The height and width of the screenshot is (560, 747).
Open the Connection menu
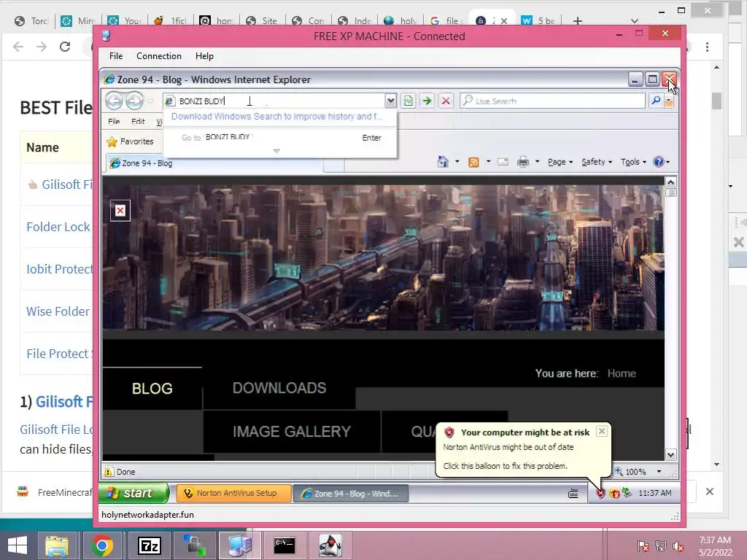[x=158, y=56]
